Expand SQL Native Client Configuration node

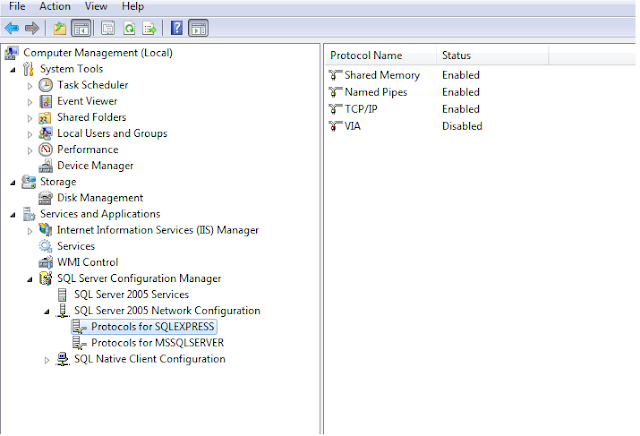[x=47, y=360]
